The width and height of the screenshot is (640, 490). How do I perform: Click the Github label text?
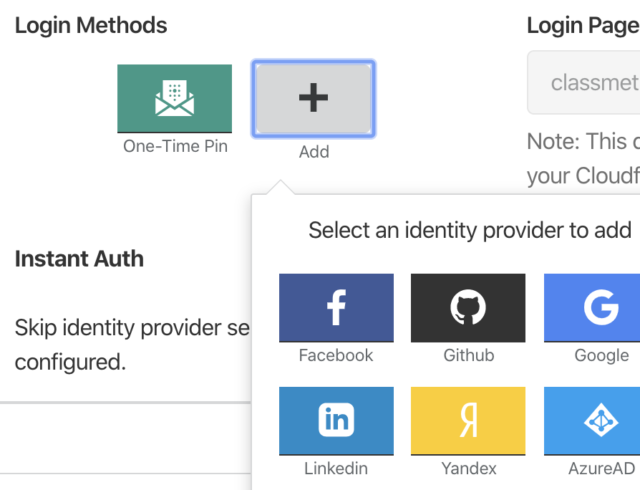(x=469, y=355)
